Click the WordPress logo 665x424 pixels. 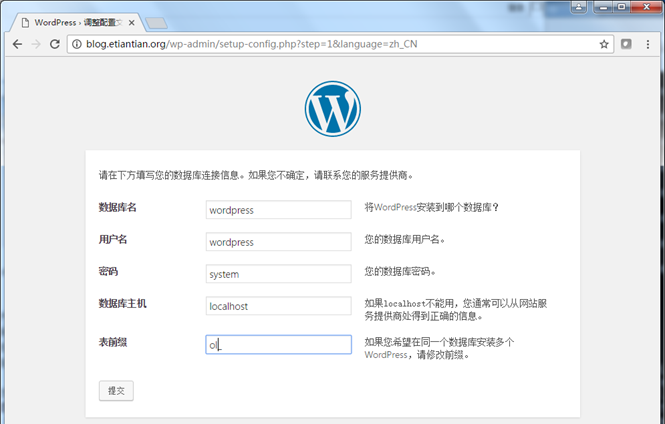pyautogui.click(x=332, y=109)
